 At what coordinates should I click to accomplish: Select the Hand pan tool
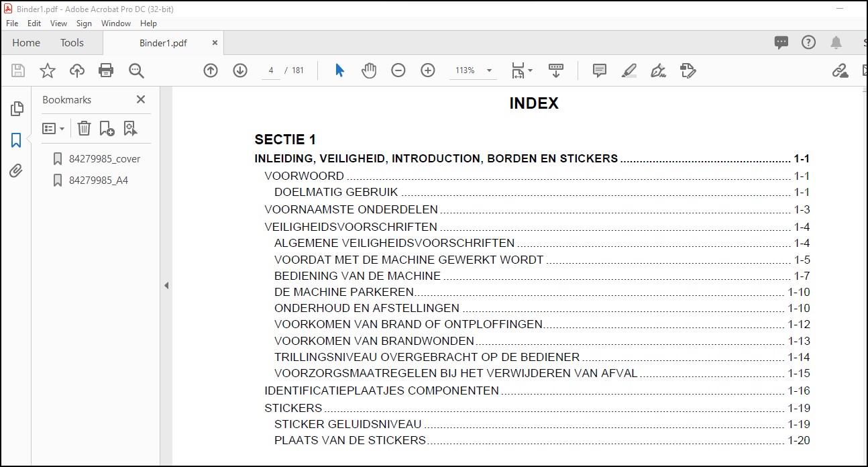tap(369, 70)
